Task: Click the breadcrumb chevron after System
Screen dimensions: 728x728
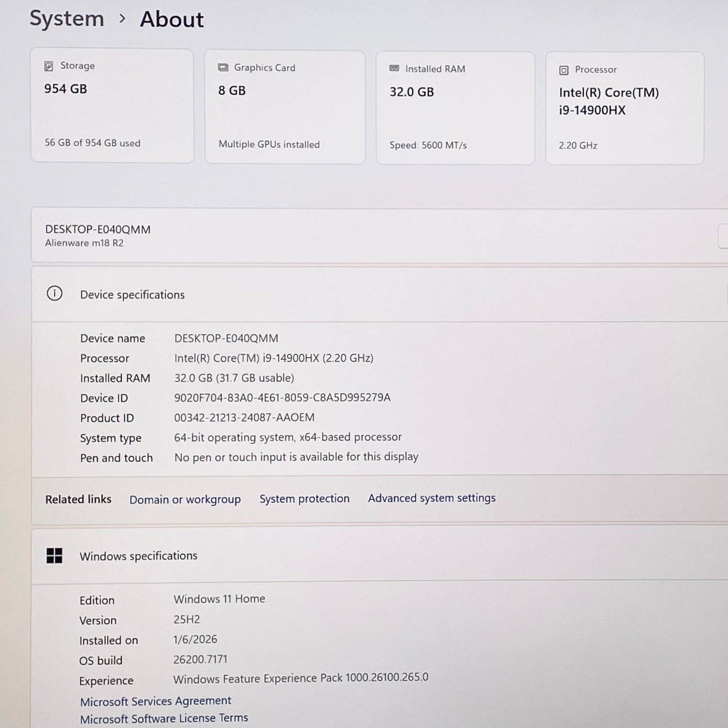Action: coord(122,19)
